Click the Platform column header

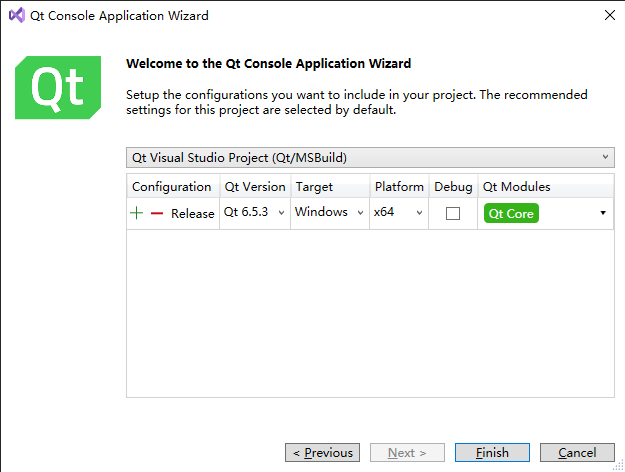[x=399, y=186]
